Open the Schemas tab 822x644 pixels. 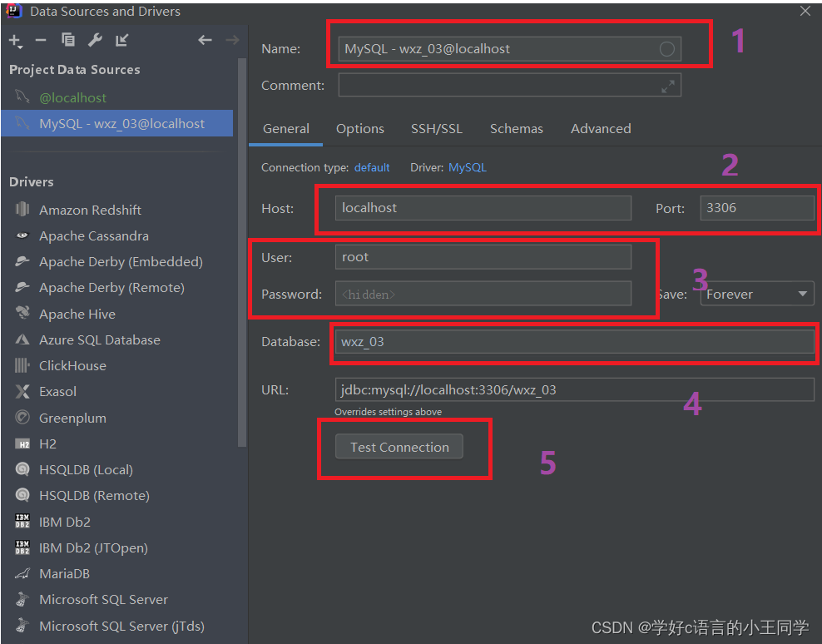[x=517, y=129]
